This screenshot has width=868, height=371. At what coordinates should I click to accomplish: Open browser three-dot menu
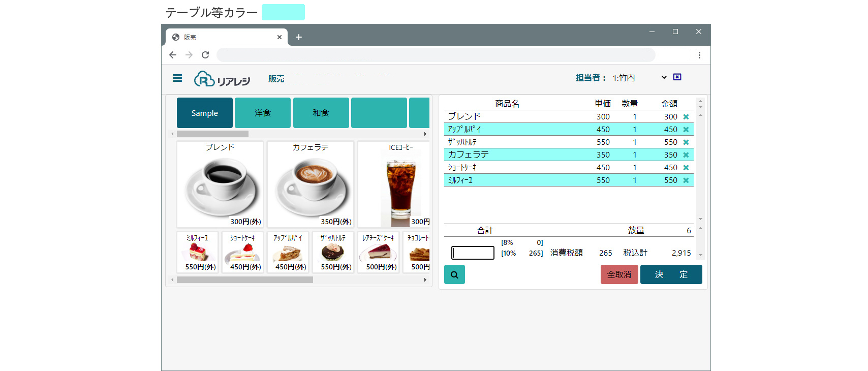[699, 55]
